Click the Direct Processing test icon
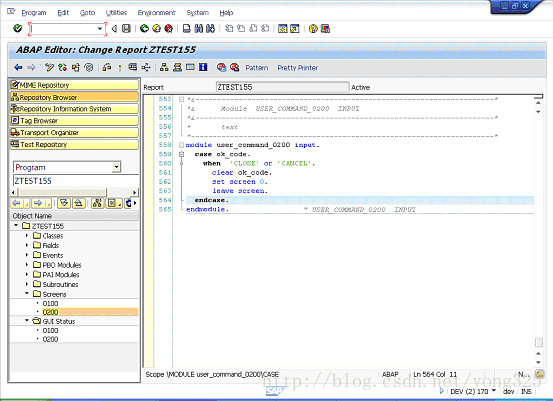 [133, 67]
